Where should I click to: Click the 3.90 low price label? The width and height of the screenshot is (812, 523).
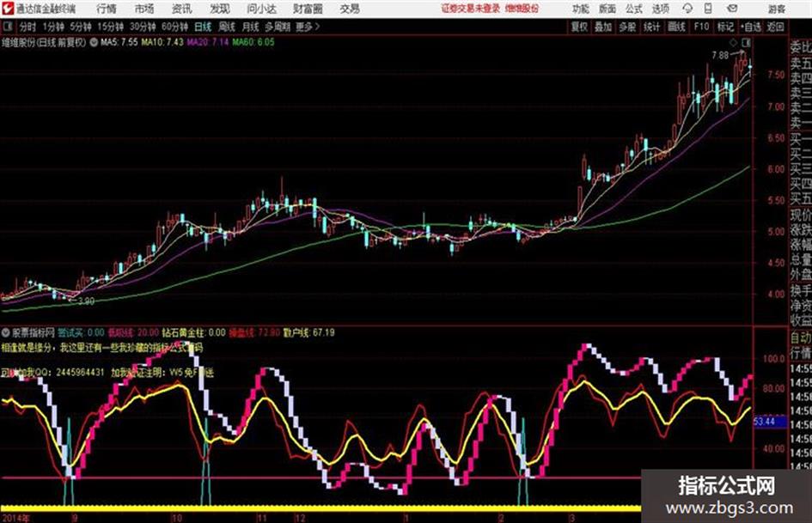coord(86,301)
